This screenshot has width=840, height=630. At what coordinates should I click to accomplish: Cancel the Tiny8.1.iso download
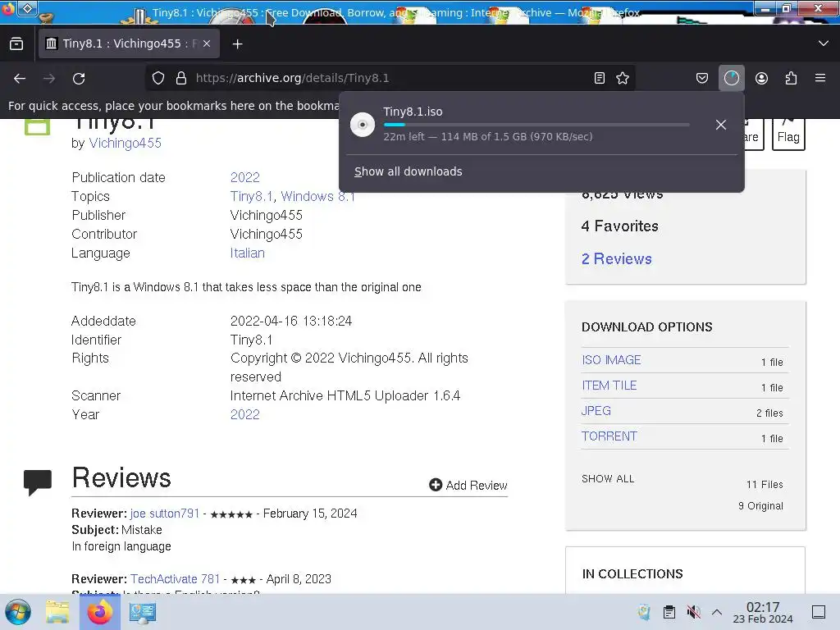720,125
